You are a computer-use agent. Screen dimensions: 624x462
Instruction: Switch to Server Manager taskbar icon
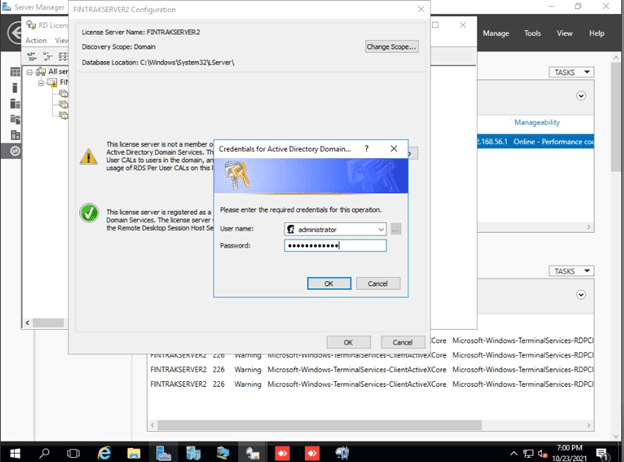coord(163,453)
